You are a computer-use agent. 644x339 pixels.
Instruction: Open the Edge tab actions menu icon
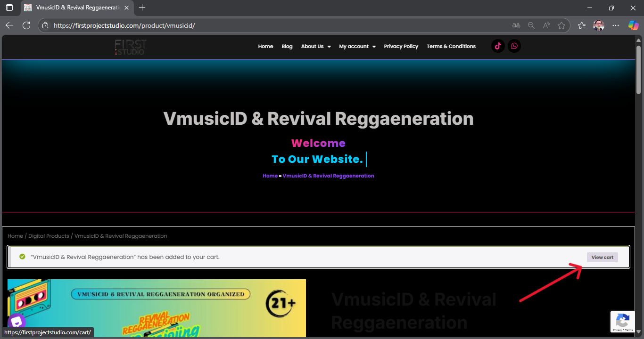click(x=9, y=8)
